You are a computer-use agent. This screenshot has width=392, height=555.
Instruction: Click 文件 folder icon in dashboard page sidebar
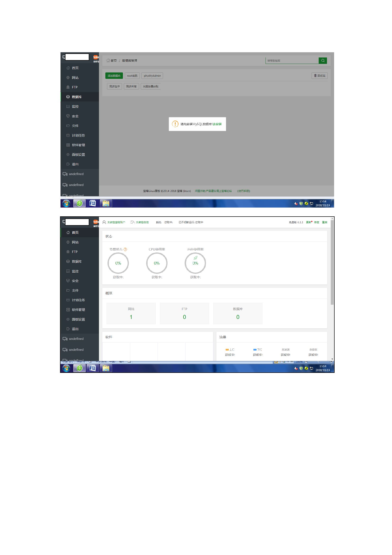pos(68,290)
